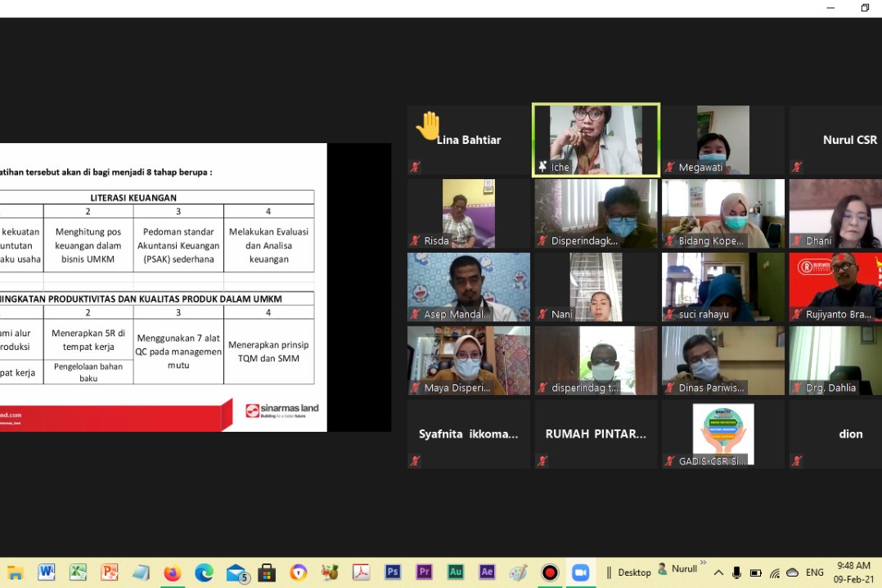Screen dimensions: 882x588
Task: Click the muted mic icon on dion's tile
Action: [x=797, y=461]
